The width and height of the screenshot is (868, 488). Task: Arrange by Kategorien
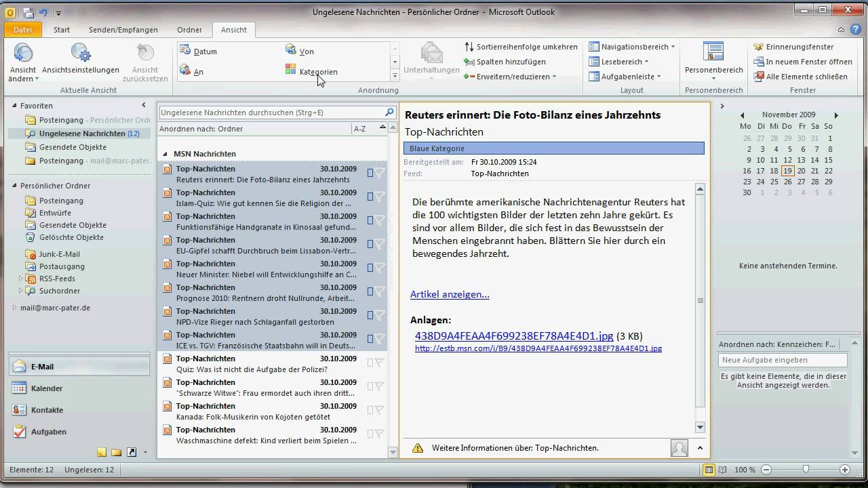click(311, 72)
